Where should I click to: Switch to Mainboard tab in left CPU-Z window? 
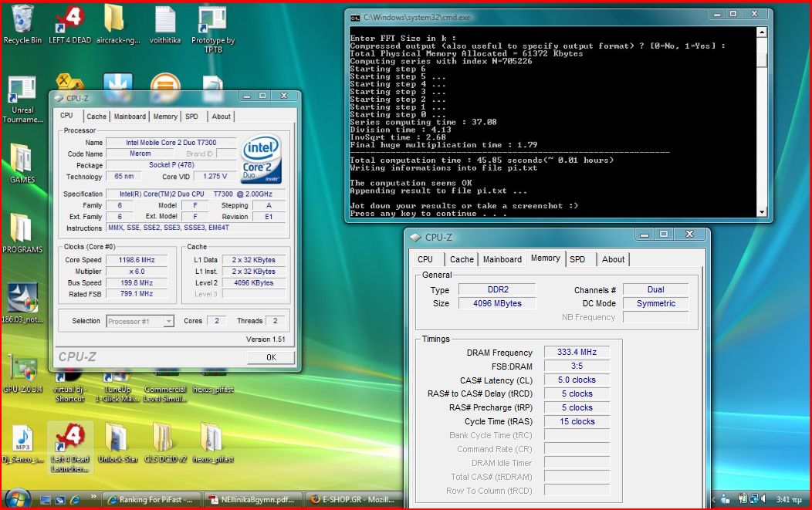click(x=130, y=117)
